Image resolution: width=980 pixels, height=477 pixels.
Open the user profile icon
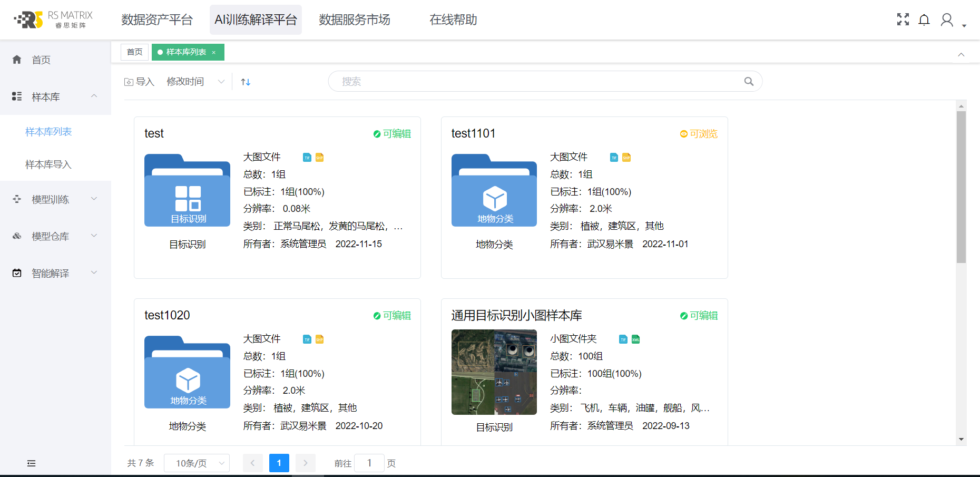[947, 20]
